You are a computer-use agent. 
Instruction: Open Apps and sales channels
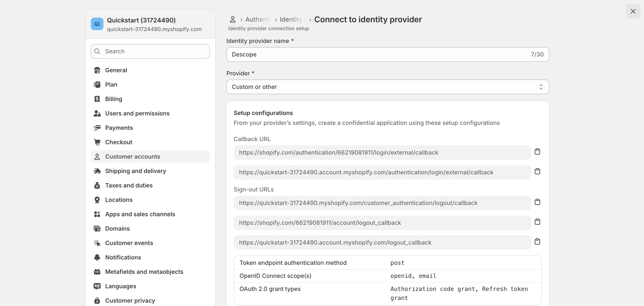click(x=150, y=214)
